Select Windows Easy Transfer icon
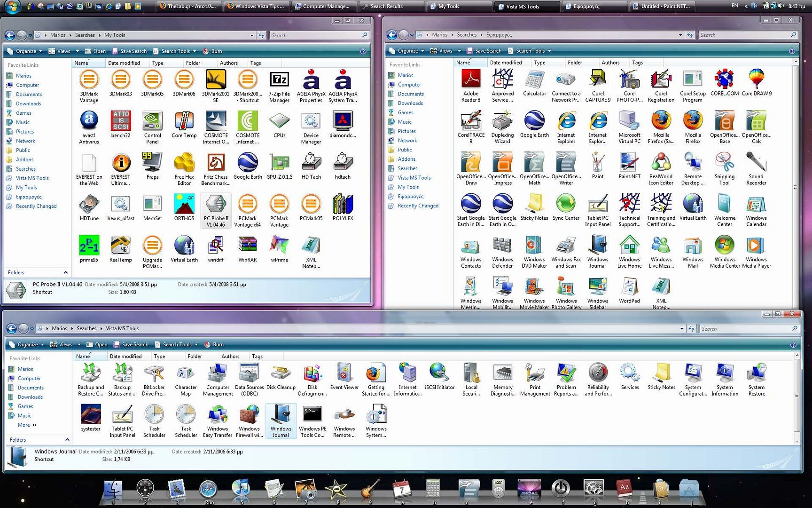Image resolution: width=812 pixels, height=508 pixels. coord(218,421)
